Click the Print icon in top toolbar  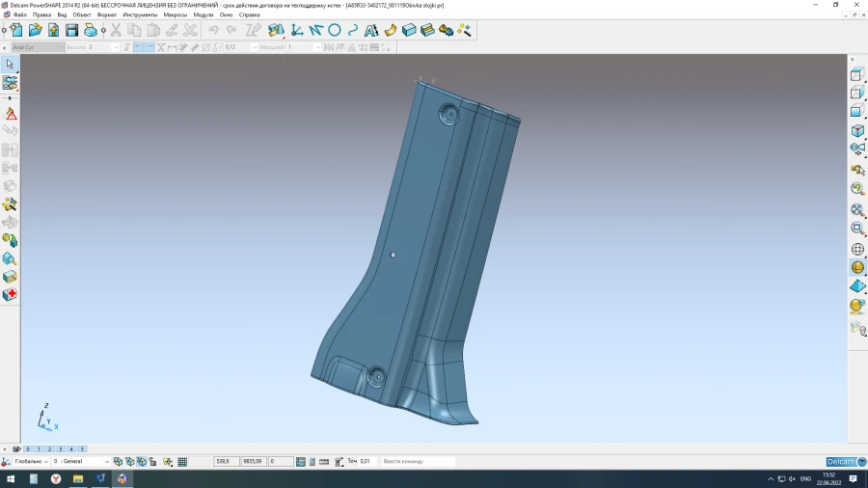point(91,30)
